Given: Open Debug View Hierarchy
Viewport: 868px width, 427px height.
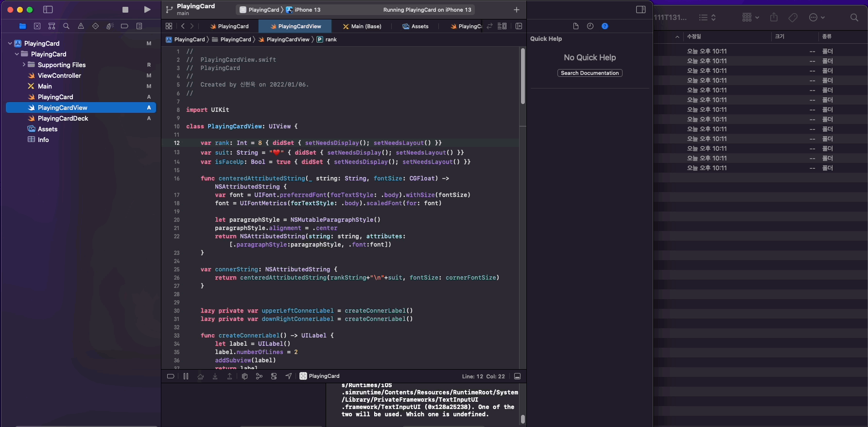Looking at the screenshot, I should [244, 376].
